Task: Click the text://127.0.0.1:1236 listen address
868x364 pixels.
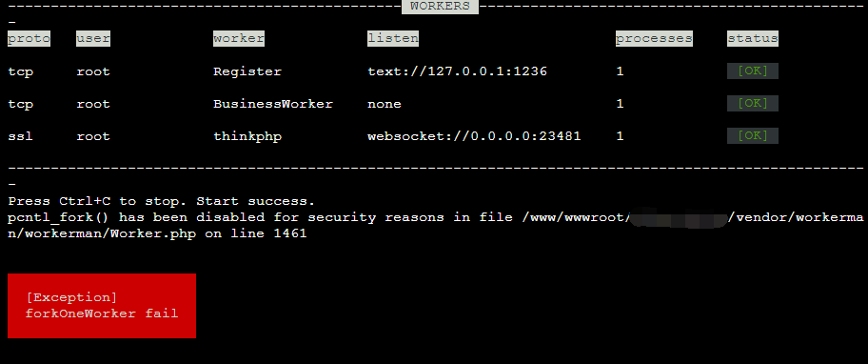Action: pyautogui.click(x=457, y=71)
